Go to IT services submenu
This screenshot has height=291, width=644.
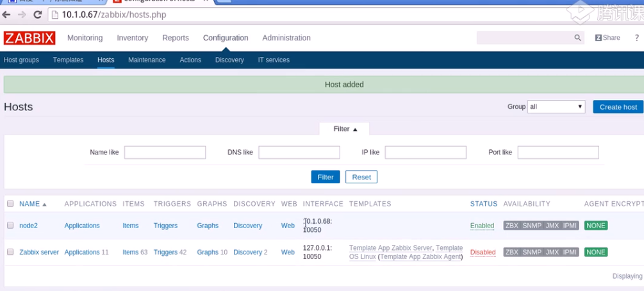[x=274, y=60]
